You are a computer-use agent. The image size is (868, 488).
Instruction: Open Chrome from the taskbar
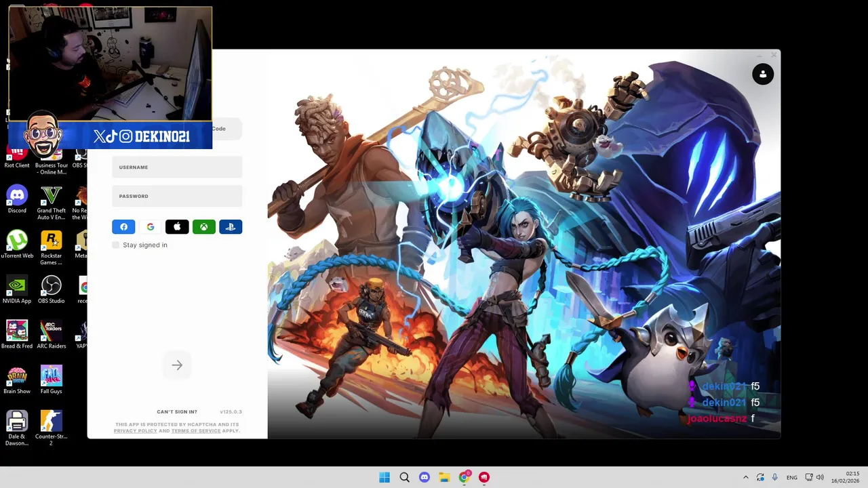click(x=465, y=477)
